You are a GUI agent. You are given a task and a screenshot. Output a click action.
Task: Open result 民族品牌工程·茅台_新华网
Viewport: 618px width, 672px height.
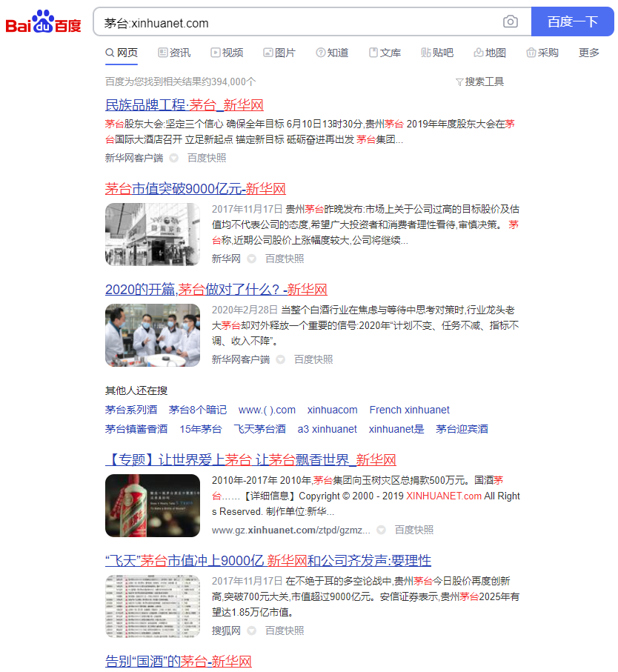(x=185, y=105)
